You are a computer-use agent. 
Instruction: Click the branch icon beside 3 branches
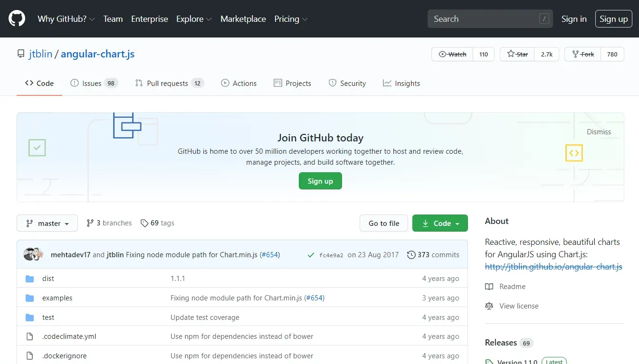(90, 223)
